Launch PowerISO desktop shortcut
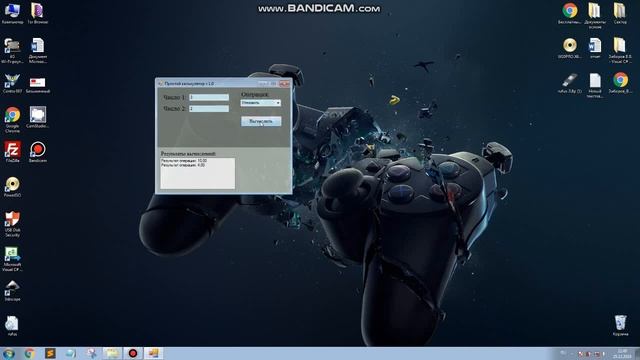The height and width of the screenshot is (360, 640). click(x=12, y=187)
